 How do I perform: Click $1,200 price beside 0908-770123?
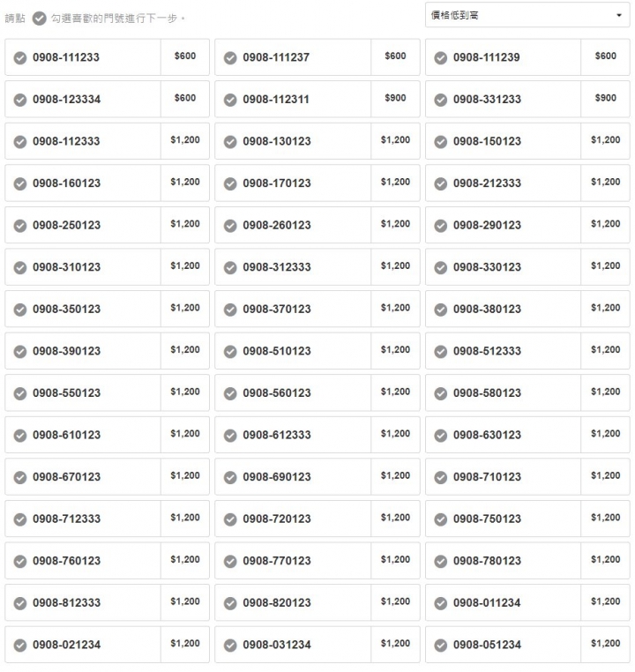coord(395,559)
